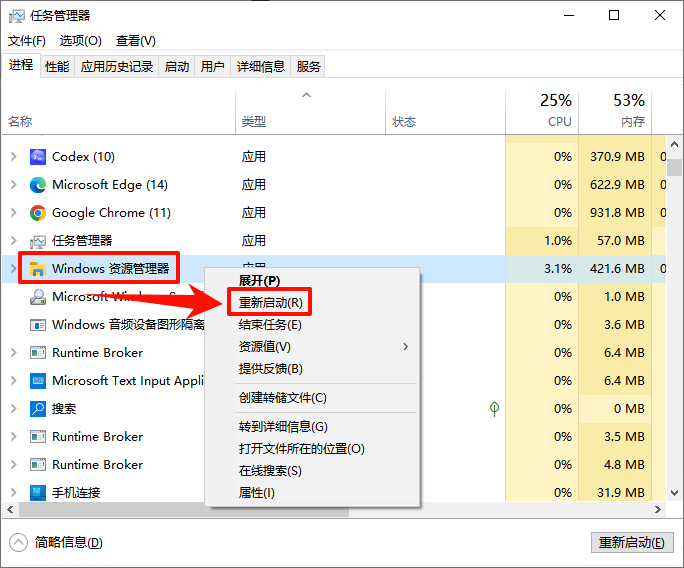Sort by the 名称 column header
684x568 pixels.
118,113
